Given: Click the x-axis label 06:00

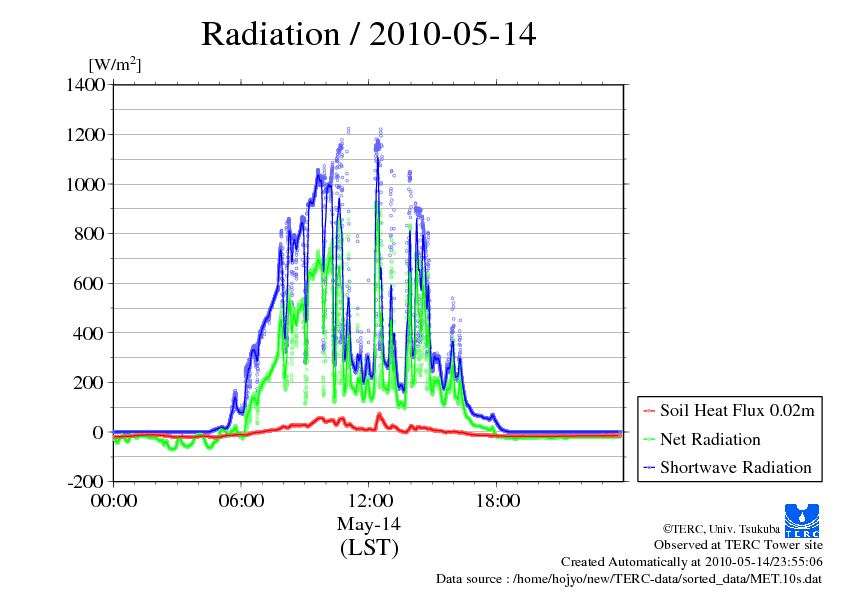Looking at the screenshot, I should [241, 501].
